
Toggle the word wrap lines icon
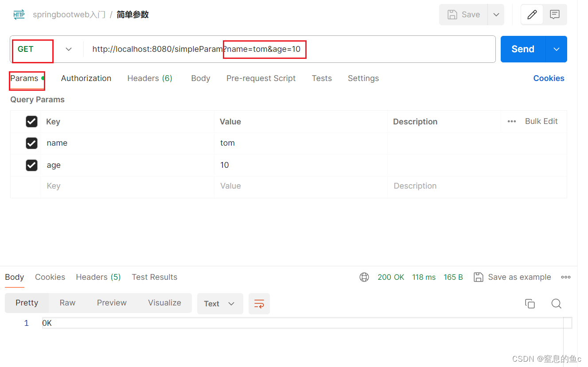259,304
